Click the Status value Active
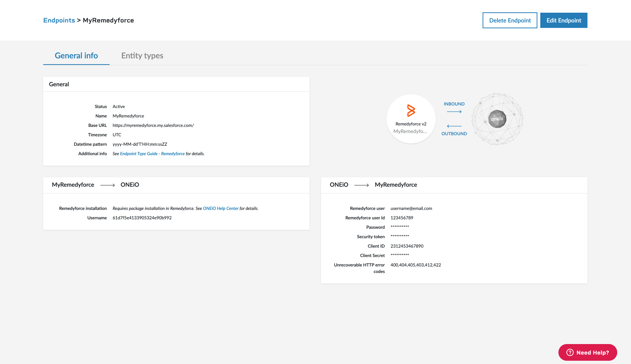This screenshot has height=364, width=631. [x=119, y=107]
